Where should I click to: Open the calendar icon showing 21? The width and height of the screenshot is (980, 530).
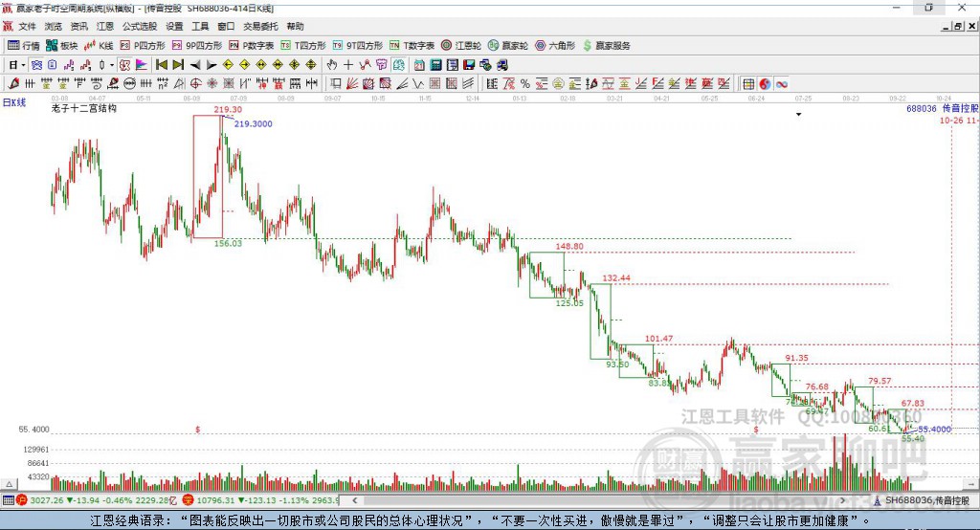coord(419,65)
